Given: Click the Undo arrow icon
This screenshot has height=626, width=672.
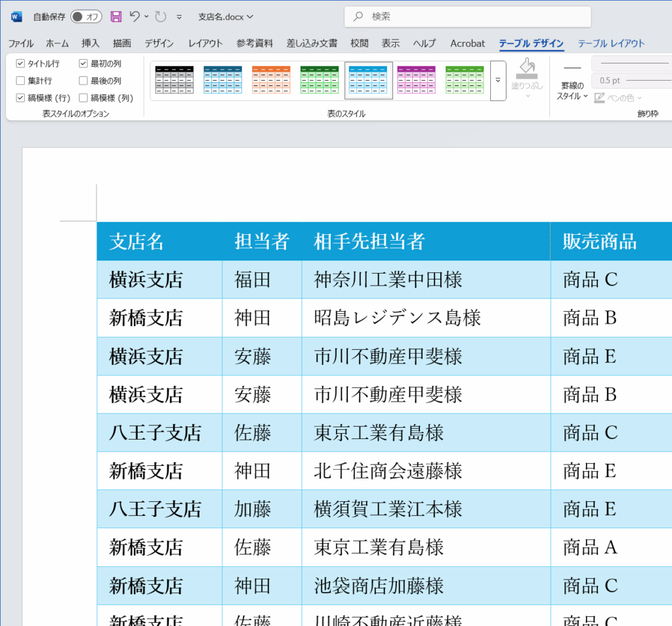Looking at the screenshot, I should 135,16.
